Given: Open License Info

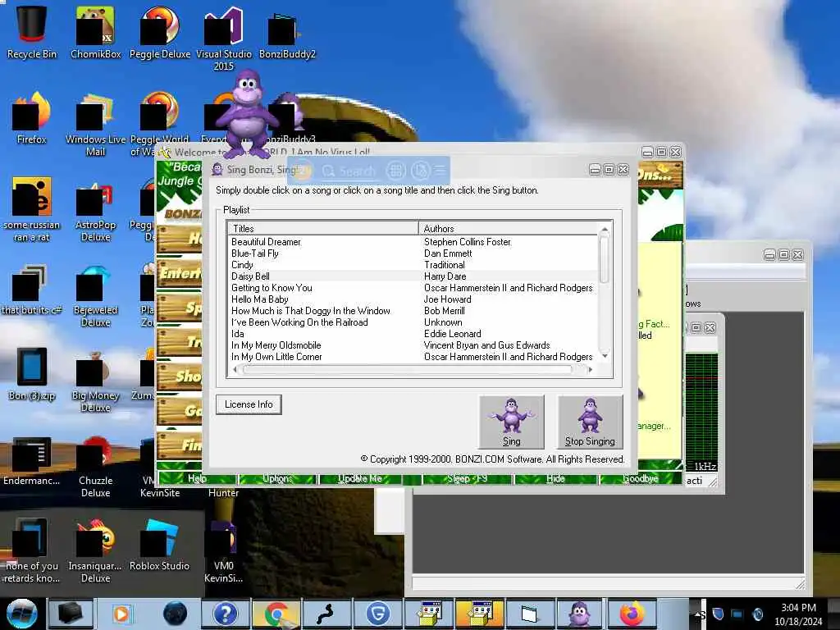Looking at the screenshot, I should tap(249, 404).
